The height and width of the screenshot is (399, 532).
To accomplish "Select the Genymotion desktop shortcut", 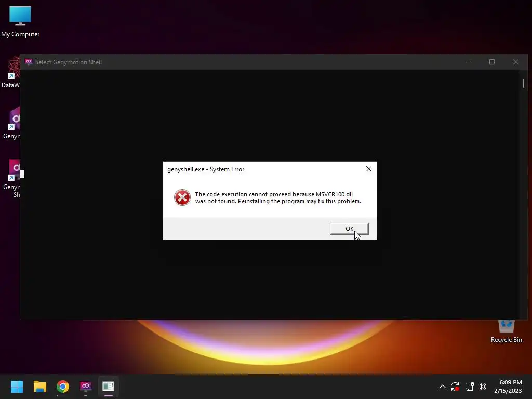I will tap(11, 123).
